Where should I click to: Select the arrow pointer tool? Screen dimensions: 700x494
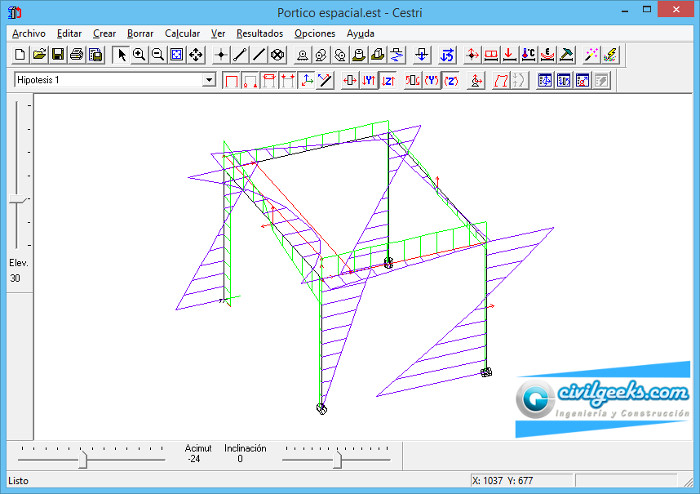121,54
